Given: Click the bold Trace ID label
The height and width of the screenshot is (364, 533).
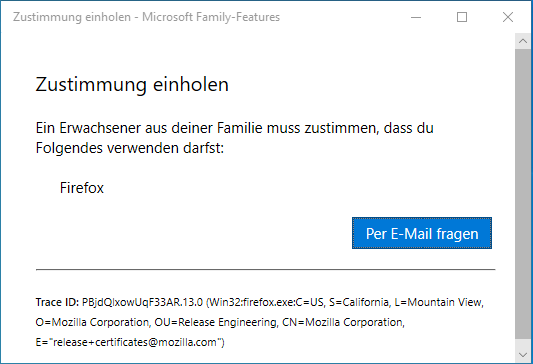Looking at the screenshot, I should tap(57, 302).
